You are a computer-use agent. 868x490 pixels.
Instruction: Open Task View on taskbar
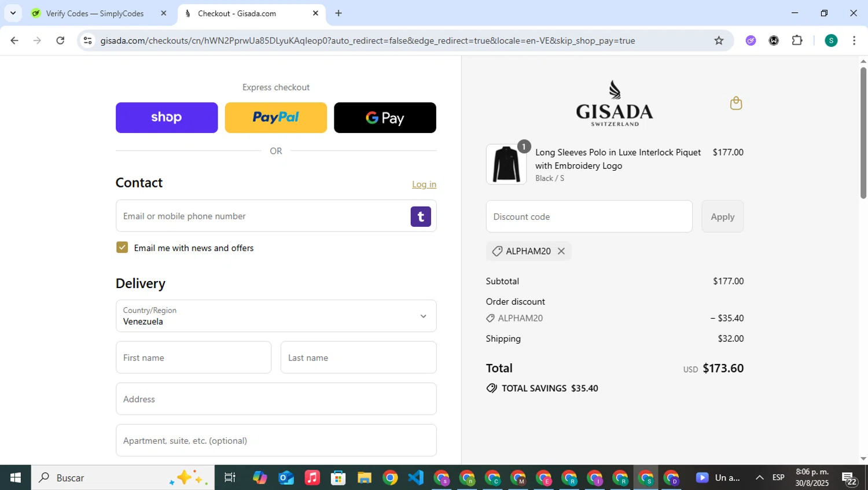230,478
